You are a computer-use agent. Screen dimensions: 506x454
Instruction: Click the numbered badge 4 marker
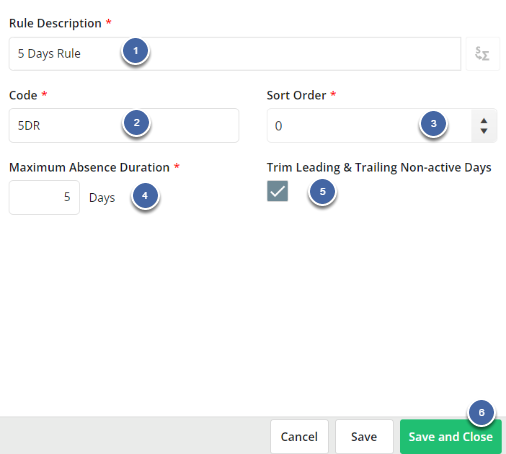tap(145, 196)
